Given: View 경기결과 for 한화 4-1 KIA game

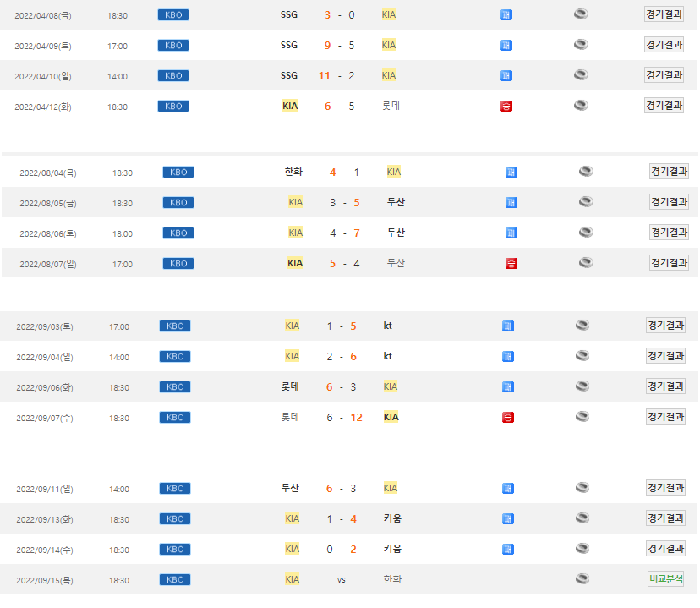Looking at the screenshot, I should [x=669, y=172].
